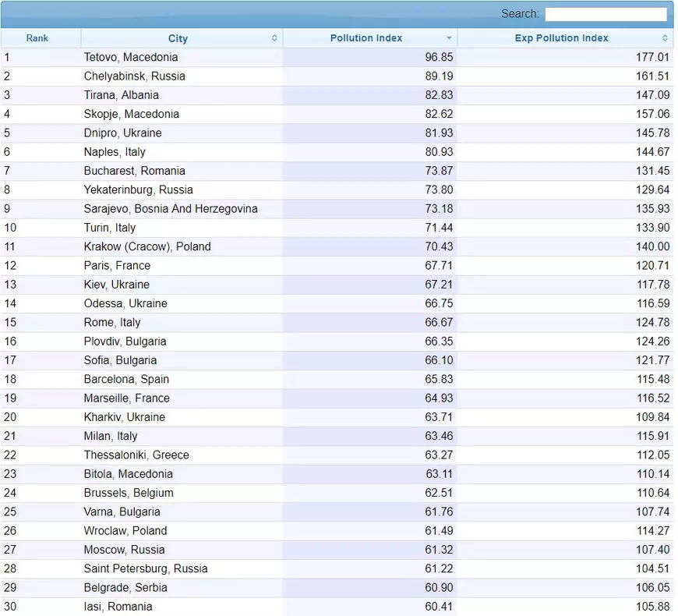Select the Dnipro, Ukraine city cell
Viewport: 678px width, 616px height.
[x=182, y=133]
